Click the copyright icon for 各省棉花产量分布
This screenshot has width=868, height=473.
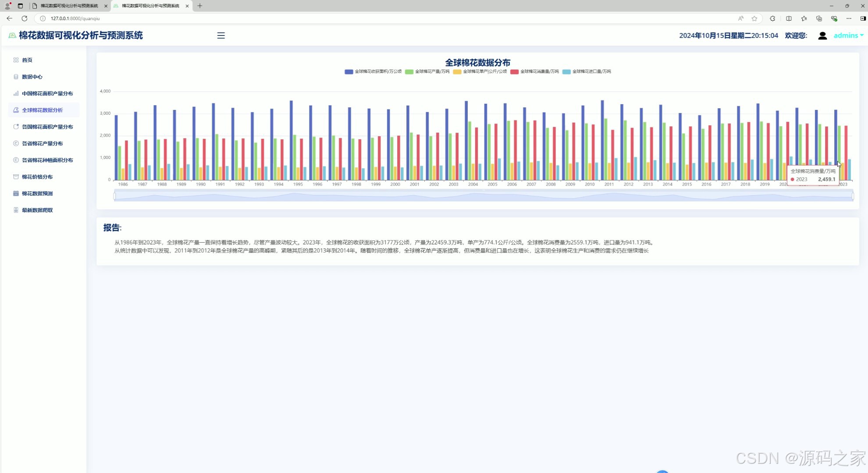click(16, 143)
